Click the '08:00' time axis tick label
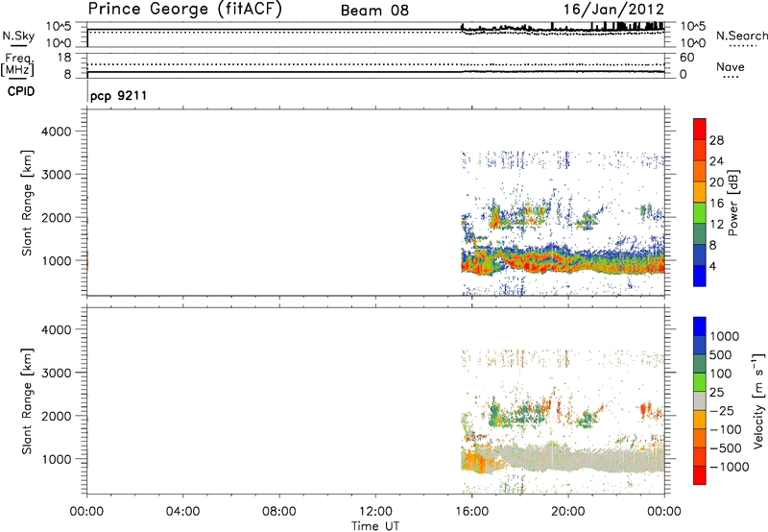This screenshot has height=532, width=768. 279,512
